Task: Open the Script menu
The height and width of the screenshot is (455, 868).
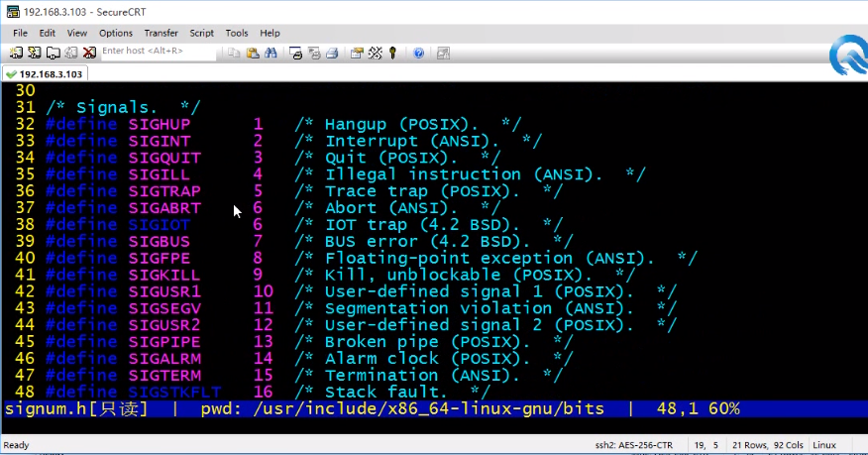Action: (x=202, y=33)
